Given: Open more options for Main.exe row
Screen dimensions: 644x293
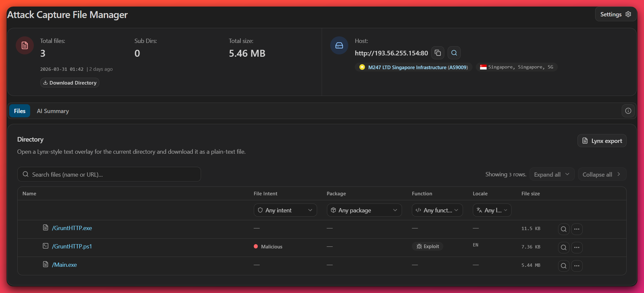Looking at the screenshot, I should tap(577, 266).
